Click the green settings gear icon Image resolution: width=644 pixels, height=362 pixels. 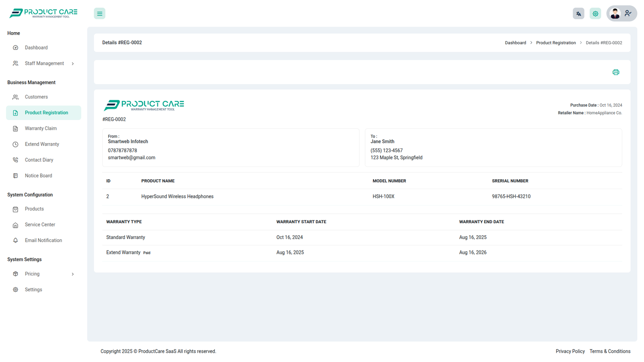[595, 14]
